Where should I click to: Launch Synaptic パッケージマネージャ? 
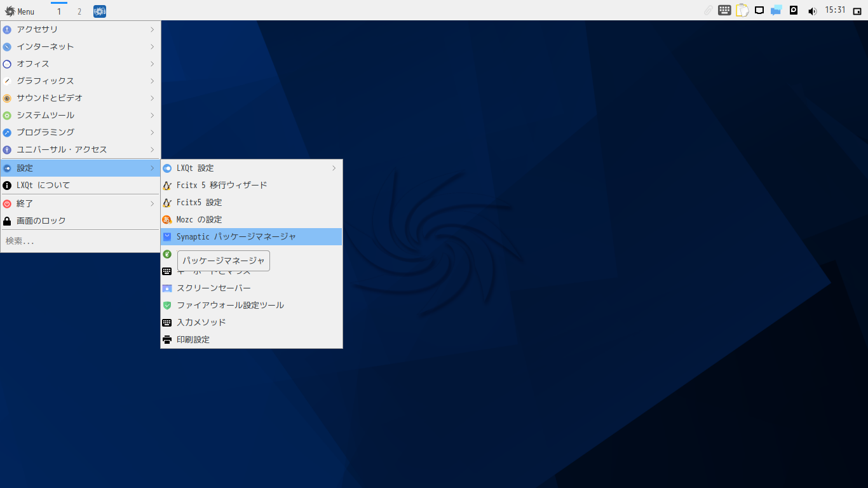252,236
